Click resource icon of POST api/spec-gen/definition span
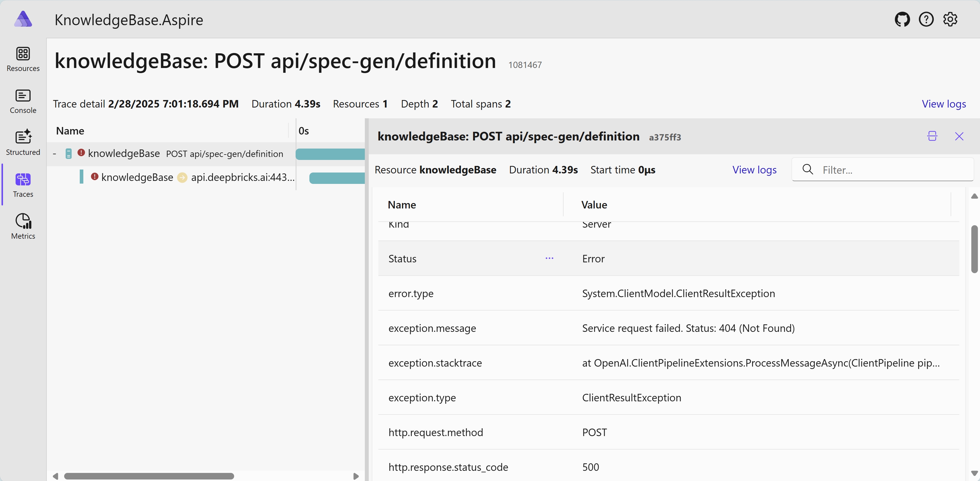Viewport: 980px width, 481px height. pyautogui.click(x=68, y=153)
